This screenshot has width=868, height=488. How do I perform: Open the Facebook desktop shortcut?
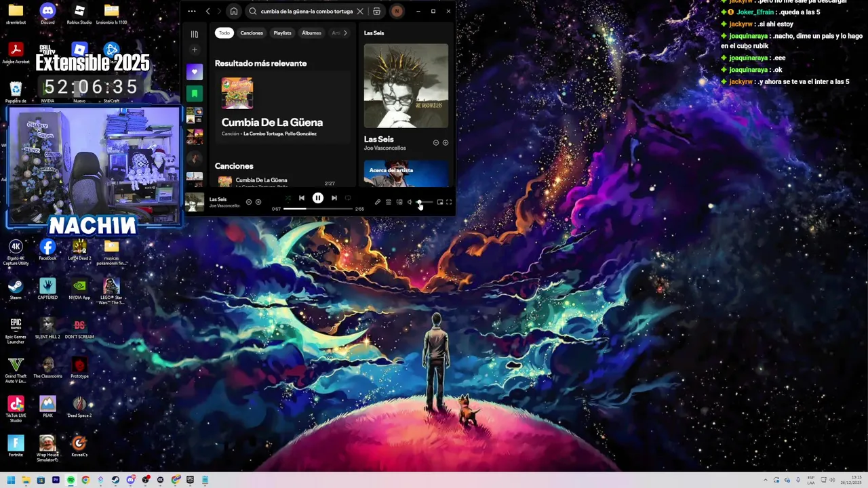pos(47,249)
